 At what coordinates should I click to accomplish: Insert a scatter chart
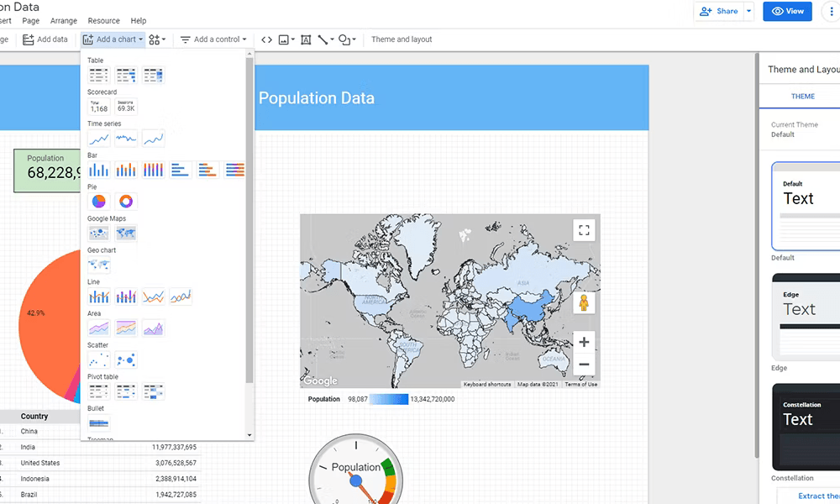tap(98, 360)
